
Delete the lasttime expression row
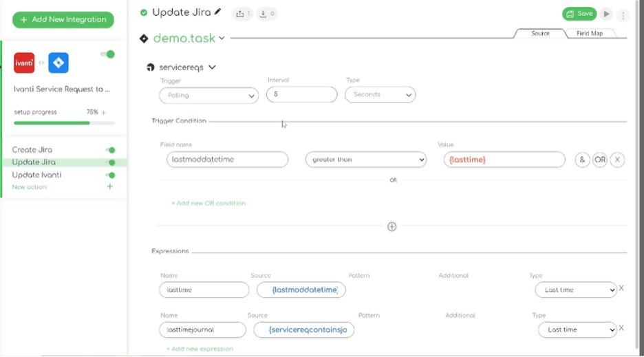621,288
